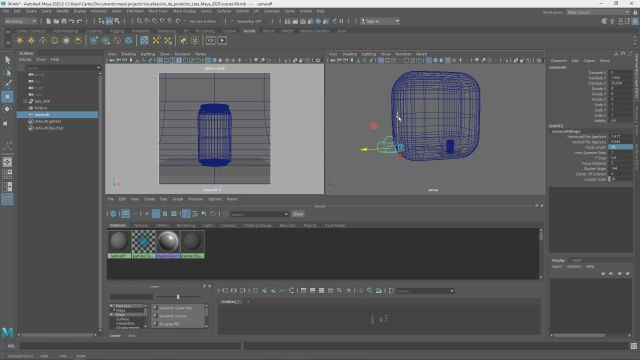Viewport: 640px width, 360px height.
Task: Click the Undo arrow icon
Action: [x=72, y=21]
